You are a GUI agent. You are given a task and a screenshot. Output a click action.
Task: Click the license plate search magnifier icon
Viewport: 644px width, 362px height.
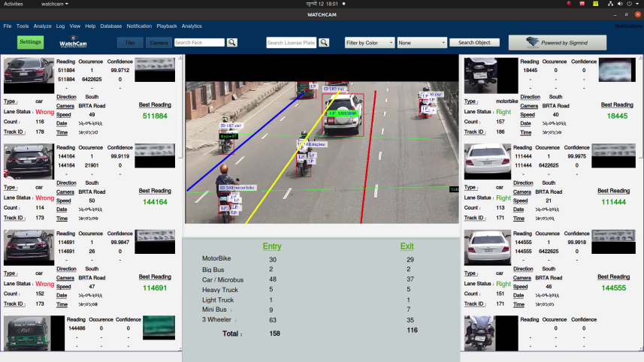coord(324,43)
